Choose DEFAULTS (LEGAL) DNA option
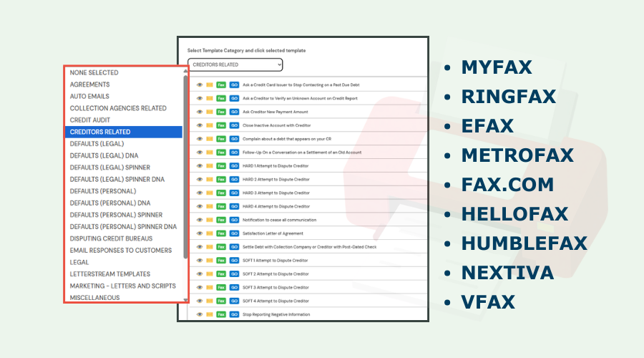 [124, 156]
